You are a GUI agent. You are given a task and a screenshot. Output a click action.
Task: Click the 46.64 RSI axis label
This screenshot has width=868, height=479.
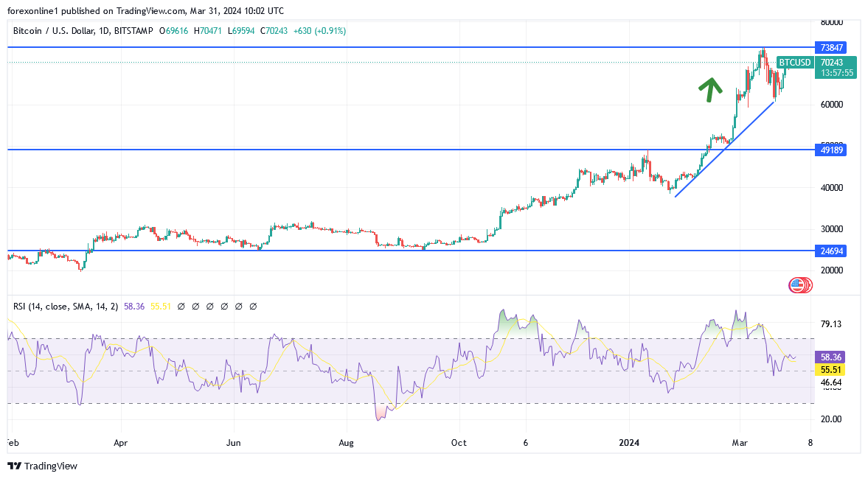[x=831, y=382]
